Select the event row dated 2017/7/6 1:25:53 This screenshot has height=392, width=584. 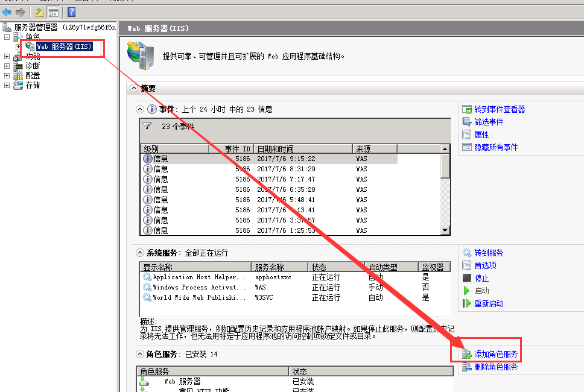269,230
